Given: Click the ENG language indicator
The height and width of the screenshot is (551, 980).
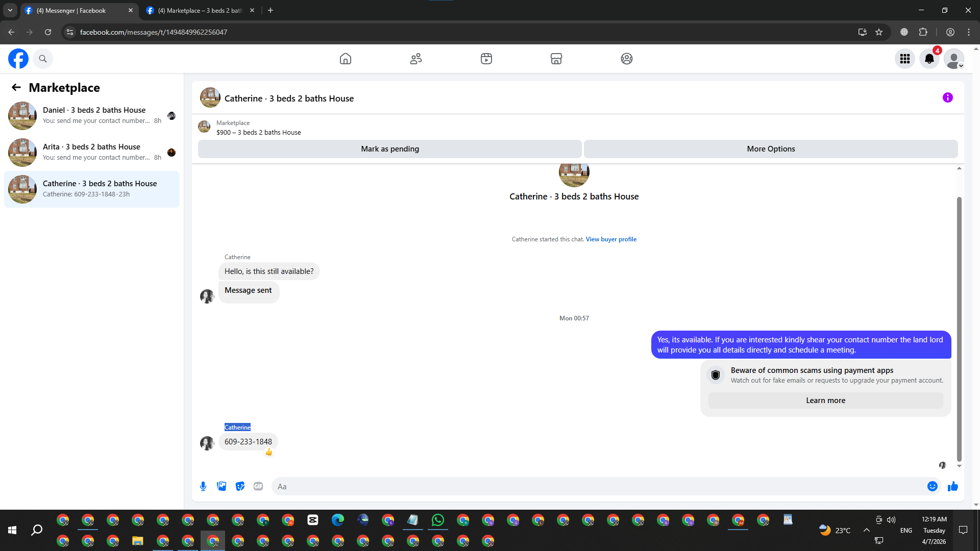Looking at the screenshot, I should (906, 531).
